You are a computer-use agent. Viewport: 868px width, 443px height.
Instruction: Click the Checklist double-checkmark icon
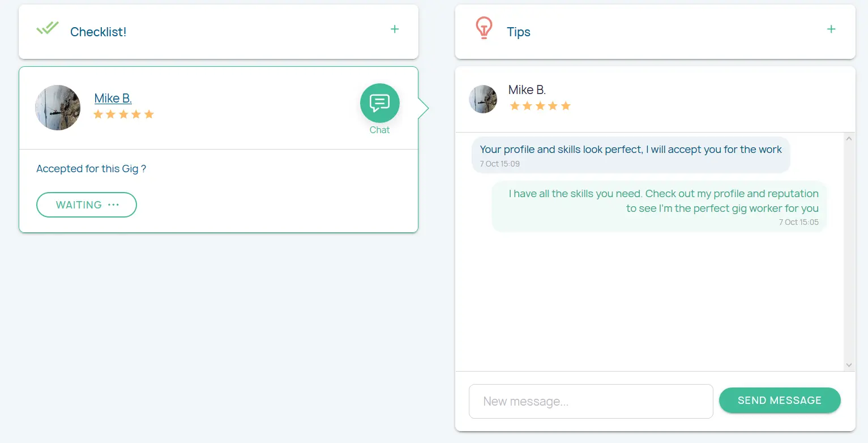(x=48, y=28)
